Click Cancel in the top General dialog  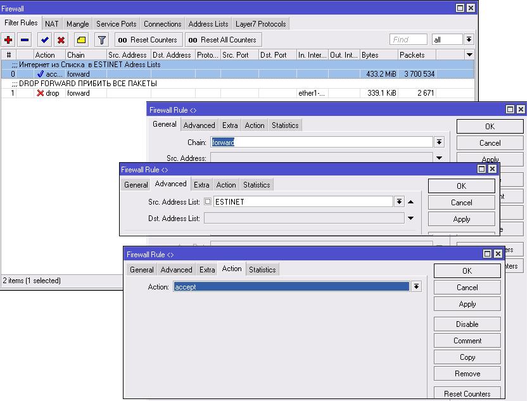(x=490, y=143)
